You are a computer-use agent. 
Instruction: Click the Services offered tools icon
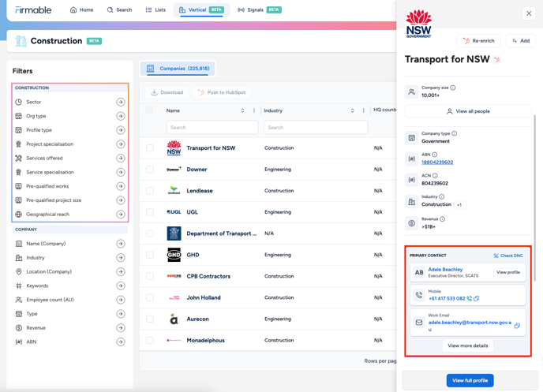pyautogui.click(x=19, y=158)
